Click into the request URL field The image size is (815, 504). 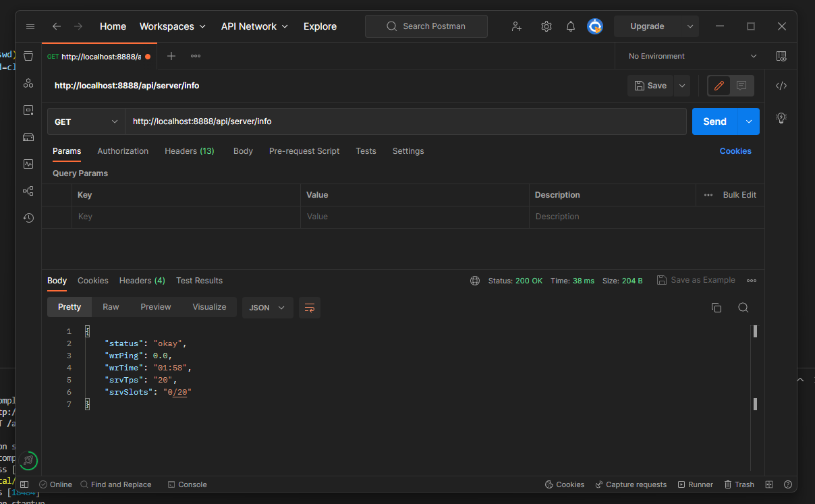tap(405, 121)
